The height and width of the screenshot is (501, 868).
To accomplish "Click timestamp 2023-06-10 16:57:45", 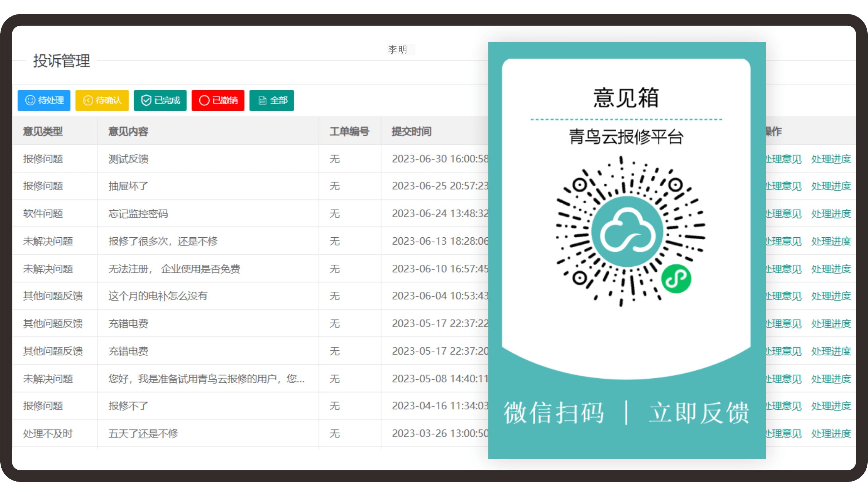I will (x=440, y=269).
